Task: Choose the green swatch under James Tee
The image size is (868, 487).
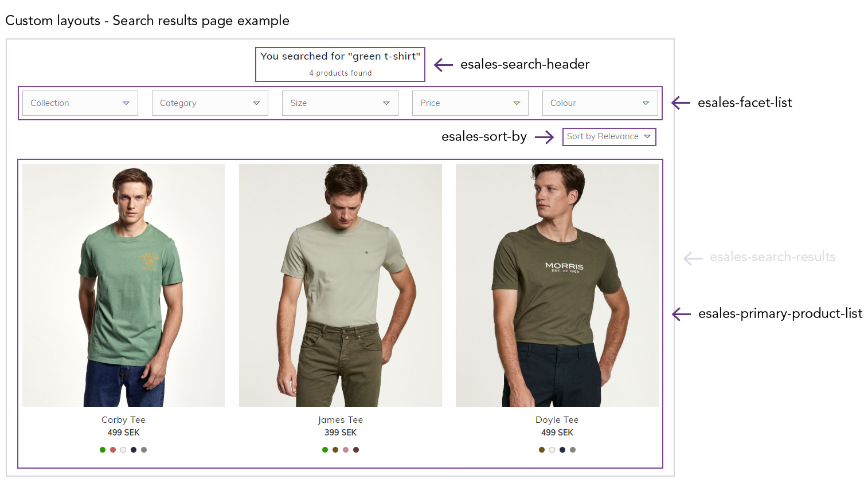Action: (325, 450)
